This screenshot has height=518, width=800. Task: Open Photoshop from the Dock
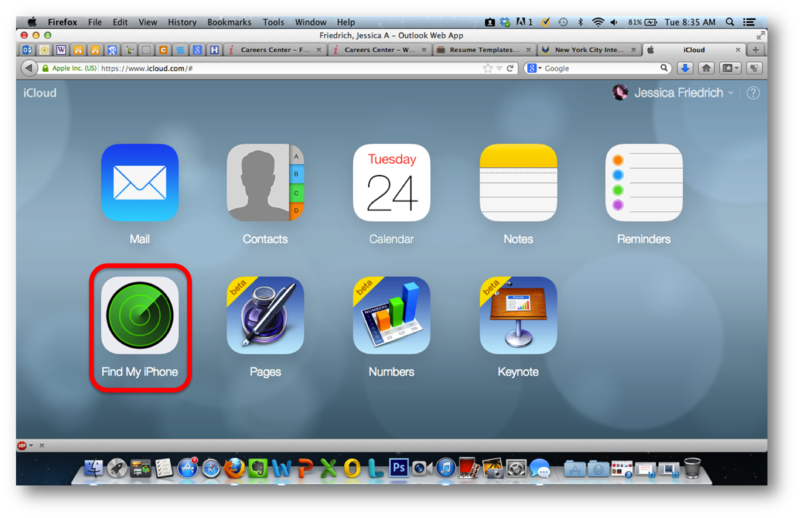[x=397, y=467]
